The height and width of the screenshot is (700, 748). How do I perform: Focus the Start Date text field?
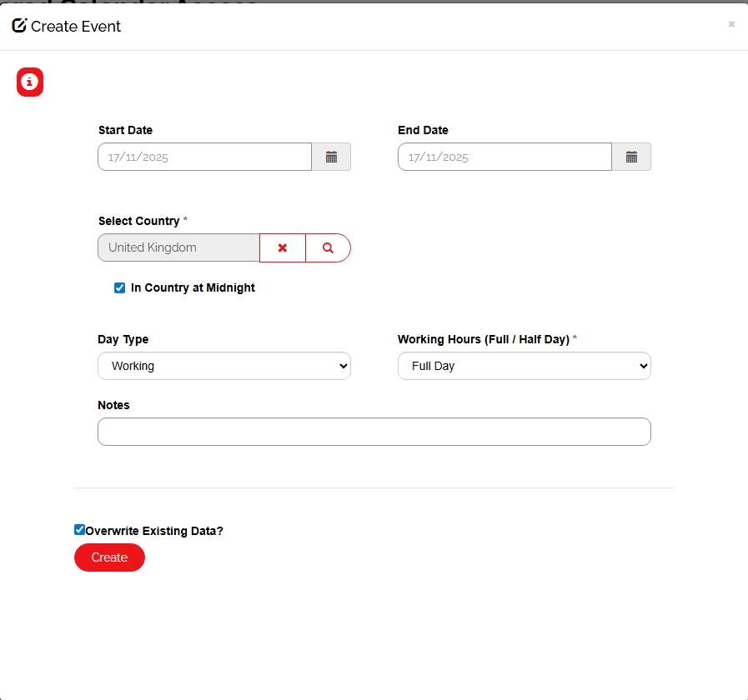[204, 157]
